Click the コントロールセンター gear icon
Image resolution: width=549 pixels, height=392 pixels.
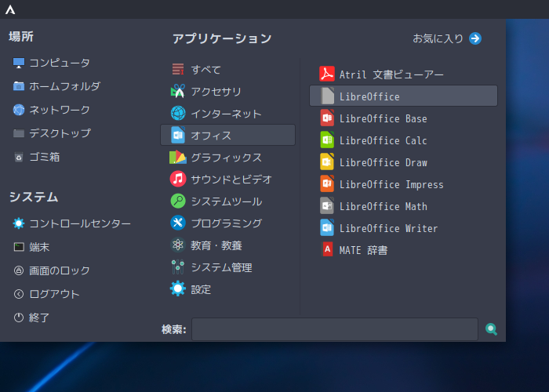click(x=19, y=223)
